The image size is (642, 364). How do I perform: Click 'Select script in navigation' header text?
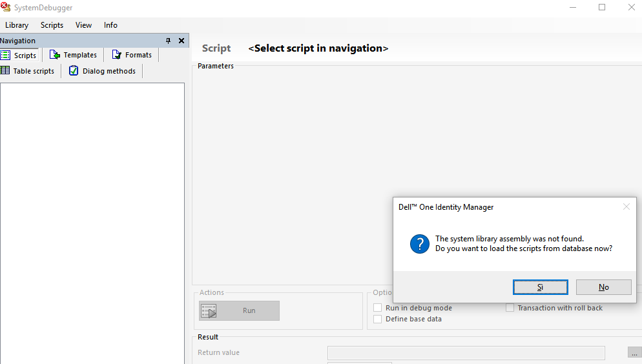pos(318,48)
